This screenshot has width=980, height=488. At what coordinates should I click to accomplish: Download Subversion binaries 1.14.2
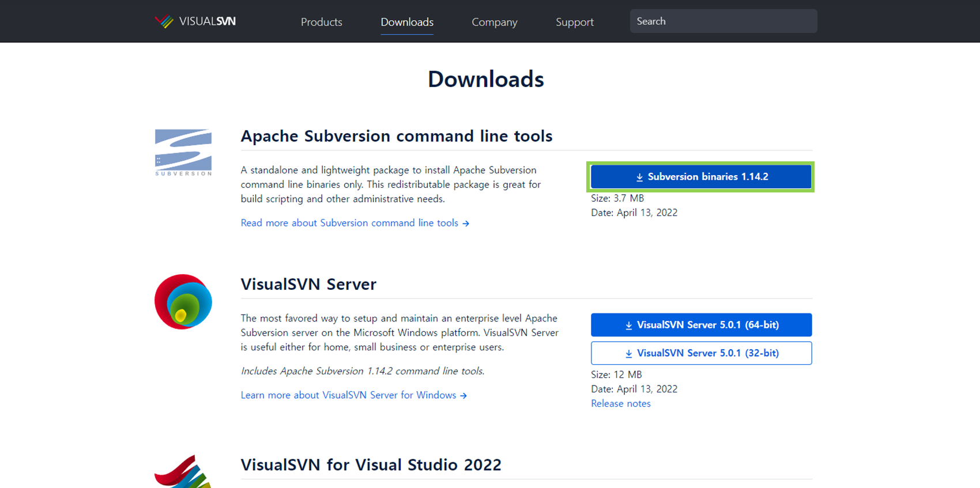pos(701,177)
